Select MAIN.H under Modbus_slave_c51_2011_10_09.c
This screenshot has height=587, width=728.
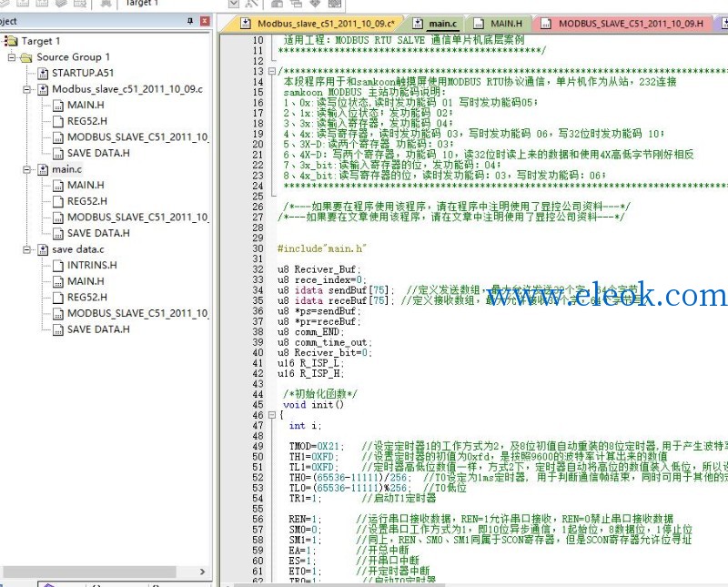coord(86,105)
